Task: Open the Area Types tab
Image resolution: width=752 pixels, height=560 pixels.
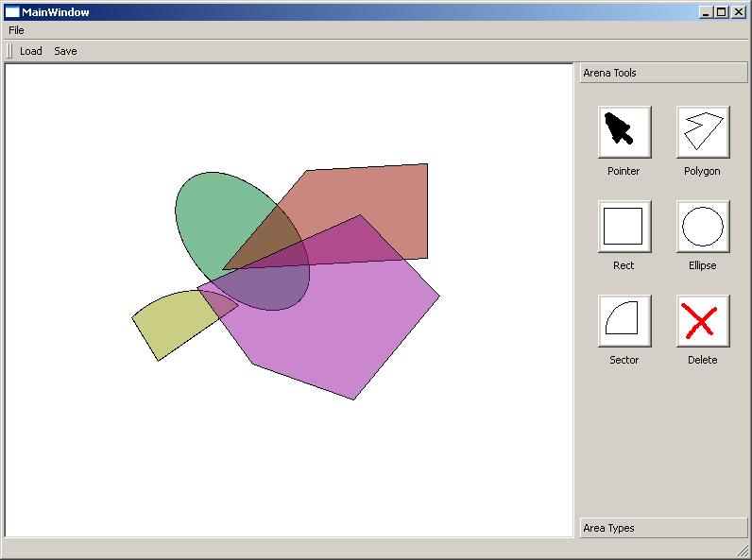Action: (663, 528)
